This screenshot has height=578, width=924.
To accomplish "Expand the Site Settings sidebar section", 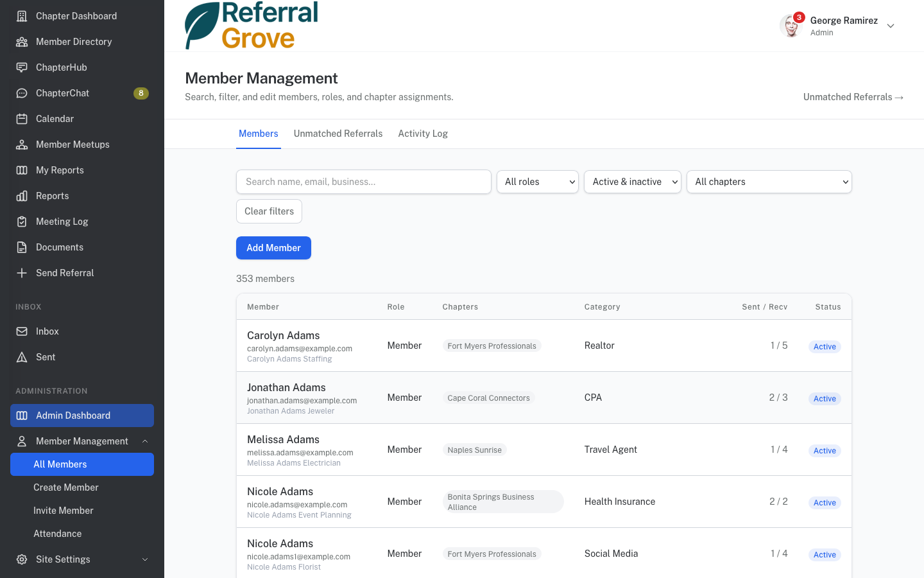I will click(145, 559).
